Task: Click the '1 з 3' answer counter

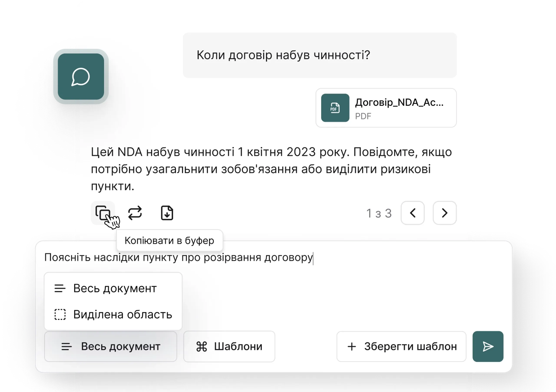Action: [379, 213]
